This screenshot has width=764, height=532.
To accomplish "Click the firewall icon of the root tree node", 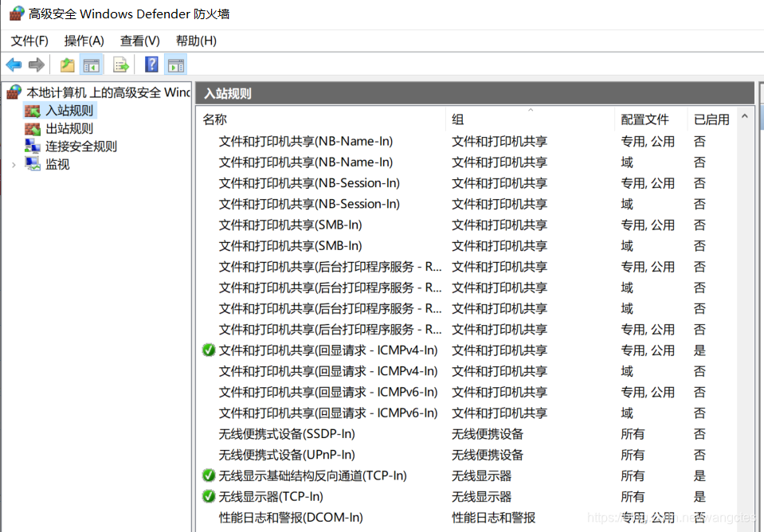I will [14, 92].
